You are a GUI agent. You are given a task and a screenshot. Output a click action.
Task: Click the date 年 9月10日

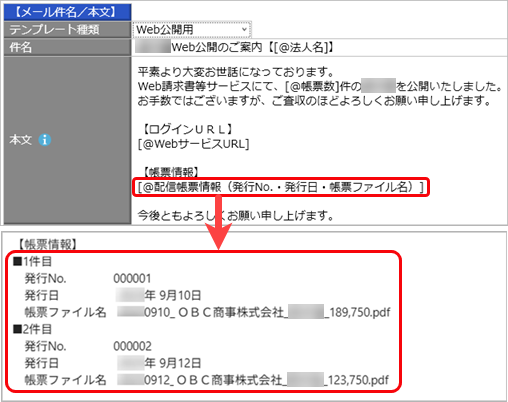point(159,295)
